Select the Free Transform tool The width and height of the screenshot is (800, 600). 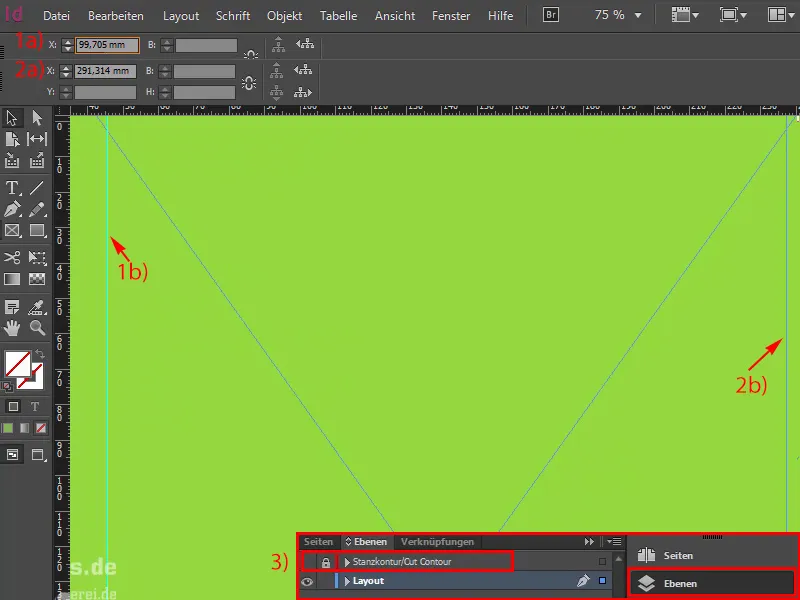(x=37, y=257)
